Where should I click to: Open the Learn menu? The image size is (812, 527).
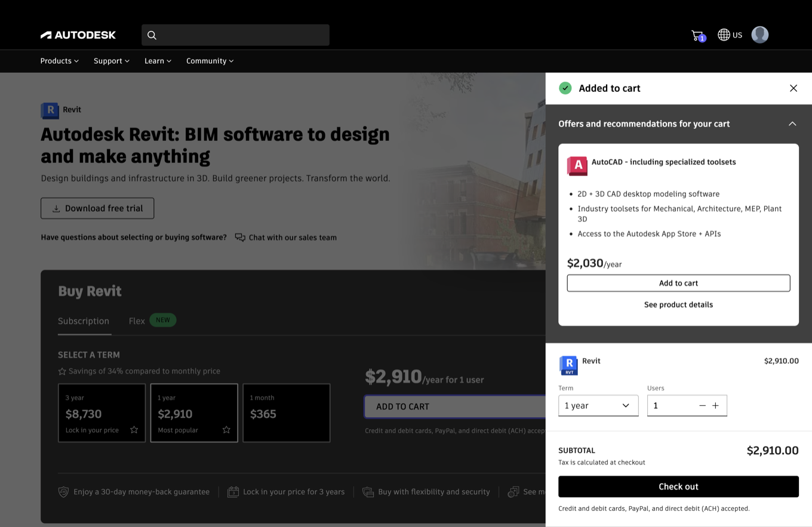tap(158, 61)
